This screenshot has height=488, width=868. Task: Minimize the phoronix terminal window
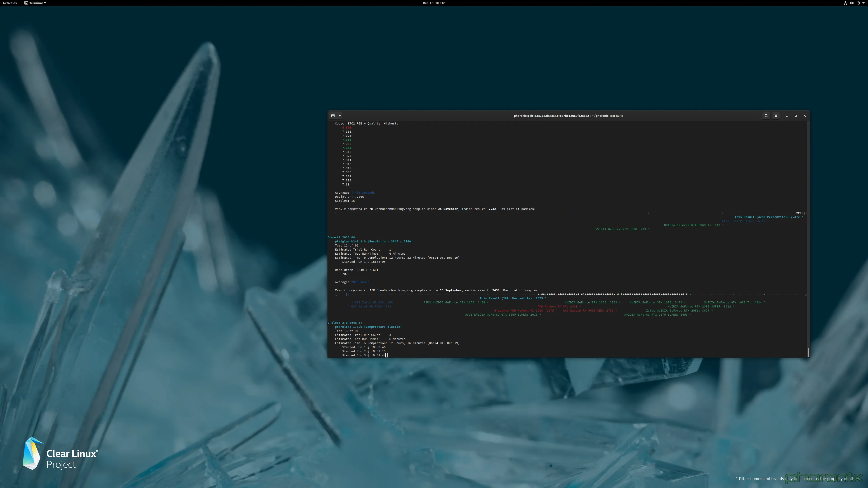pyautogui.click(x=786, y=115)
